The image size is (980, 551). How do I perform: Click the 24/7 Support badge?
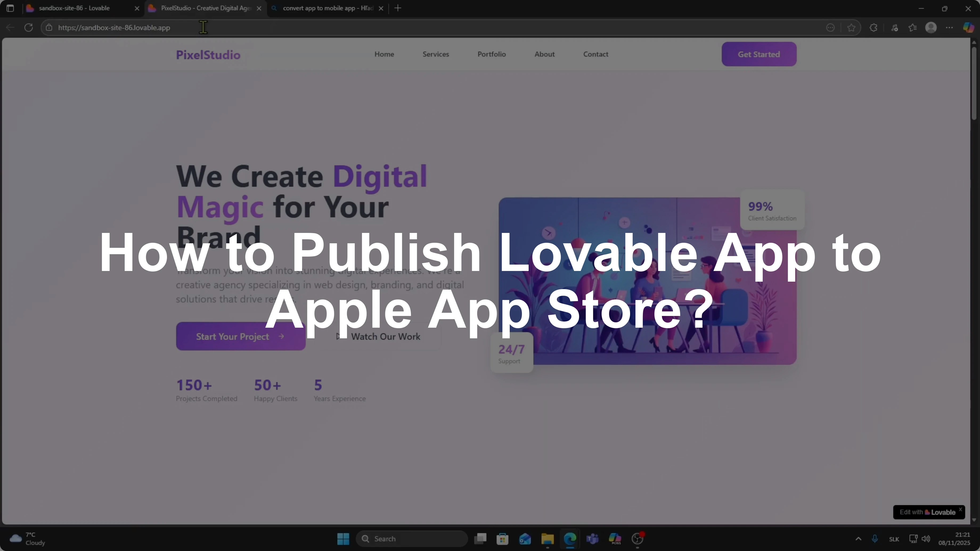tap(512, 353)
